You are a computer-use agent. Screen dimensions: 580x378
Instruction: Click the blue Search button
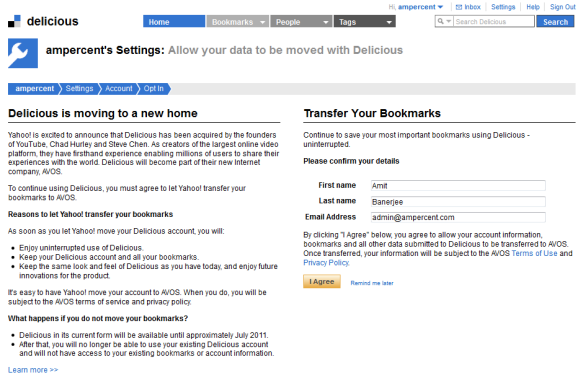(x=555, y=21)
